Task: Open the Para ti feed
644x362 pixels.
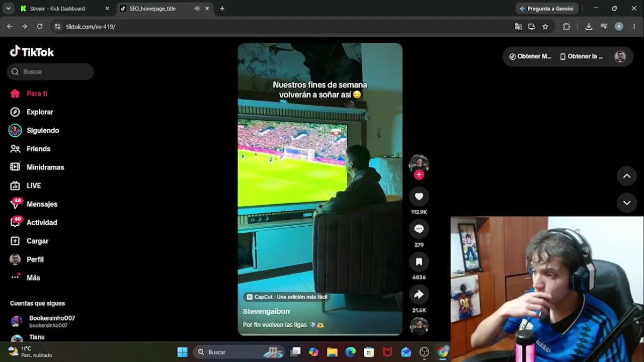Action: [29, 94]
